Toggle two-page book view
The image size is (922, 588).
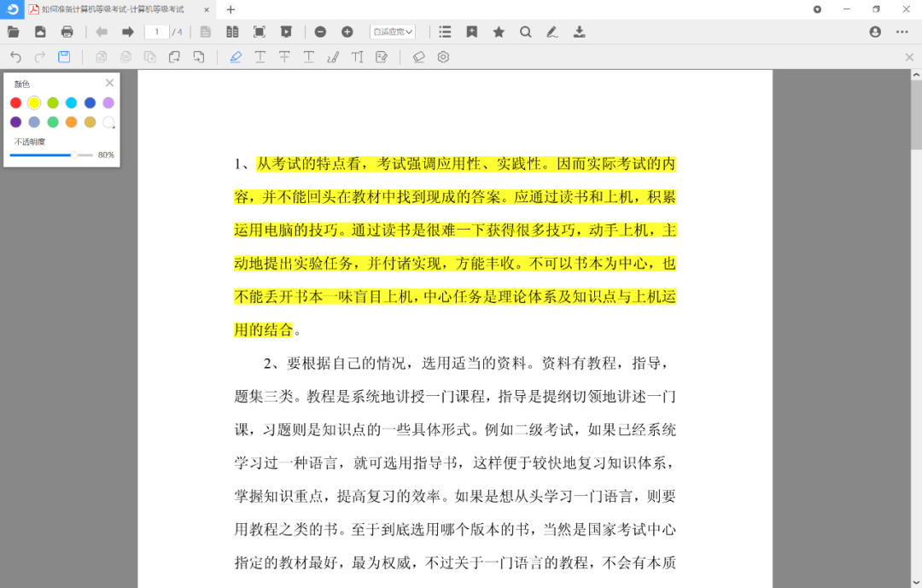(232, 32)
